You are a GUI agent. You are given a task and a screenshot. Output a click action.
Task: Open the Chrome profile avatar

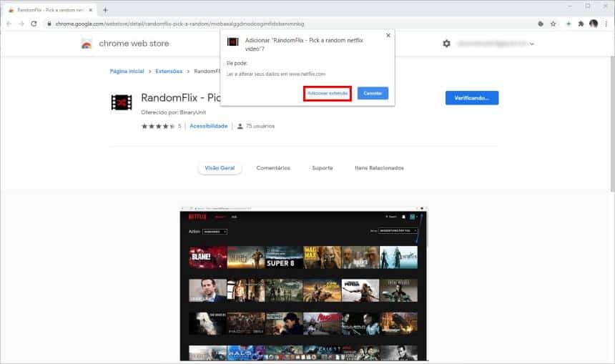pos(594,24)
